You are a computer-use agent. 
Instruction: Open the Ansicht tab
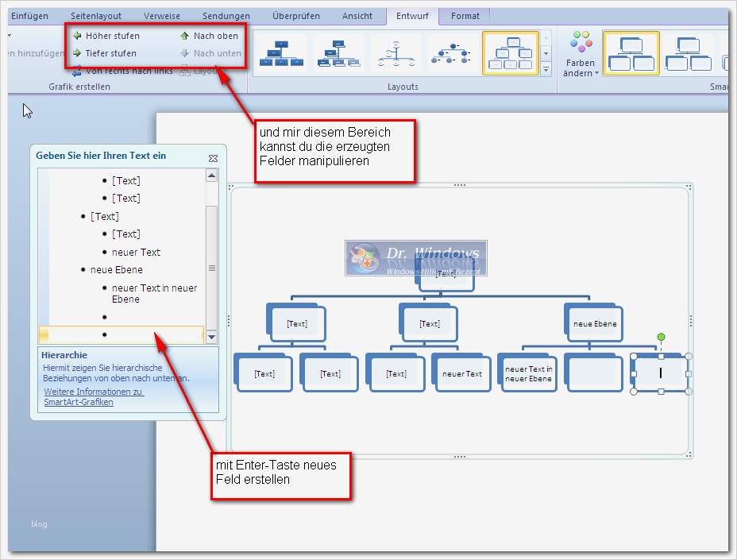click(357, 16)
